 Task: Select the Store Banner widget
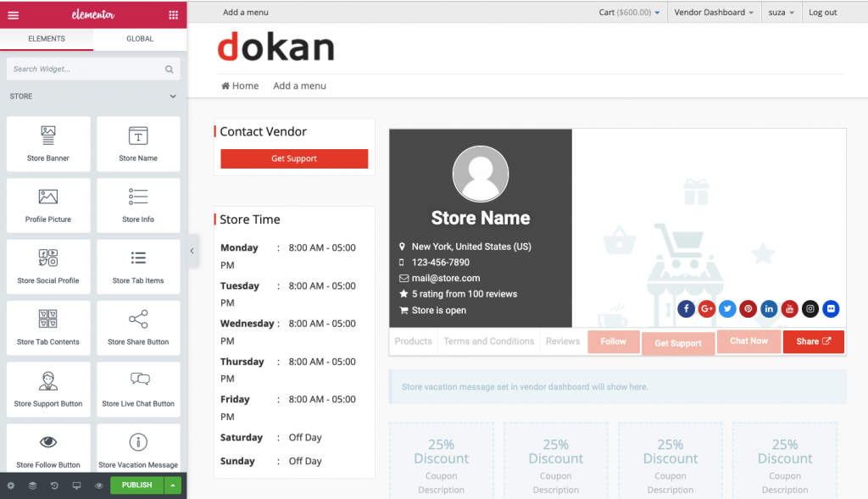48,144
